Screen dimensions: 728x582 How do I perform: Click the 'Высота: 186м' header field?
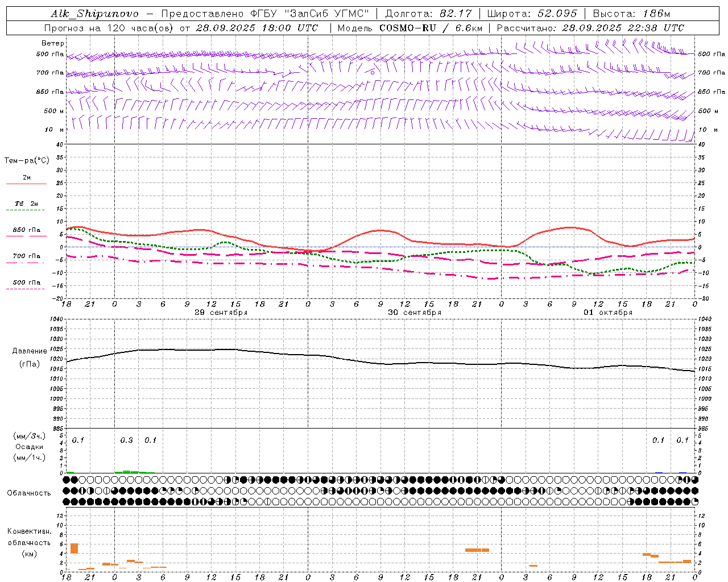[x=631, y=14]
